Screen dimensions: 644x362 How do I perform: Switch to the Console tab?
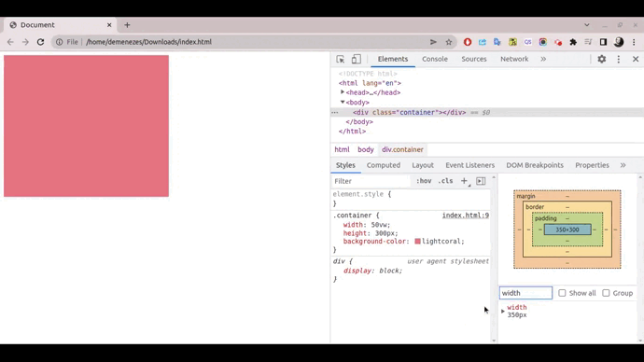435,59
